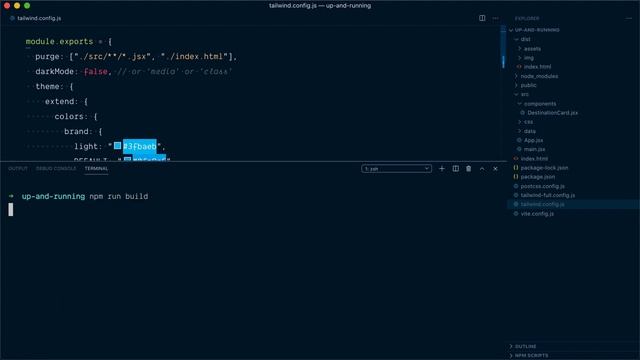The width and height of the screenshot is (640, 360).
Task: Select the TERMINAL panel tab
Action: pyautogui.click(x=96, y=169)
